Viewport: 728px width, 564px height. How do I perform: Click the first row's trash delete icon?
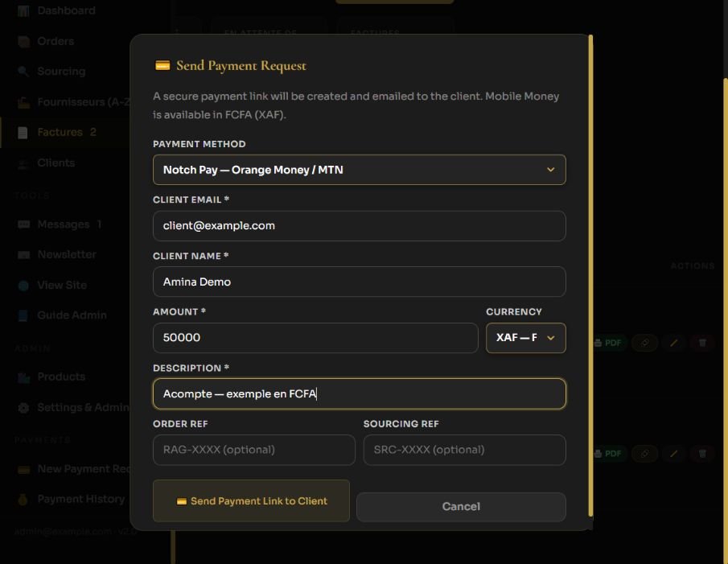(702, 343)
